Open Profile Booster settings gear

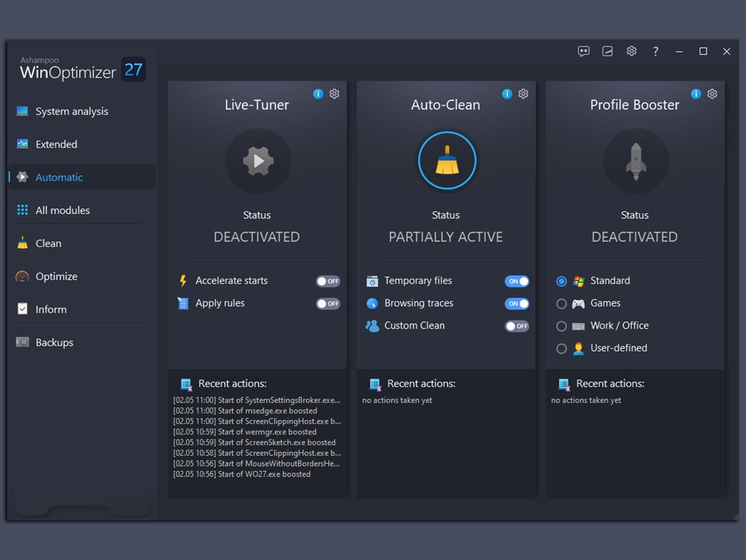(x=712, y=94)
